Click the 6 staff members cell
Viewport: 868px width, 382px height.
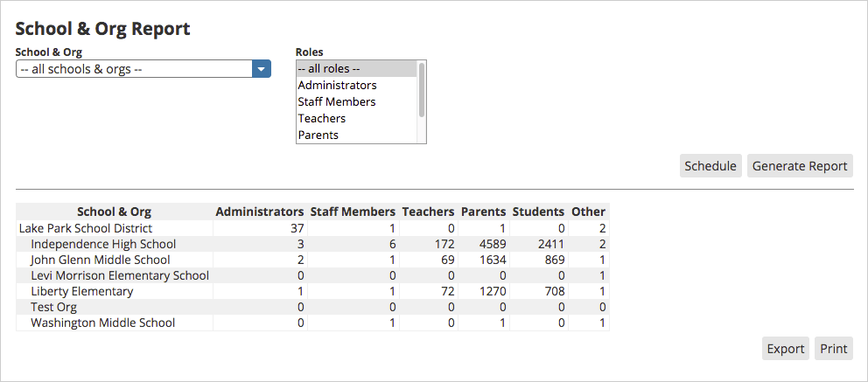pos(353,245)
